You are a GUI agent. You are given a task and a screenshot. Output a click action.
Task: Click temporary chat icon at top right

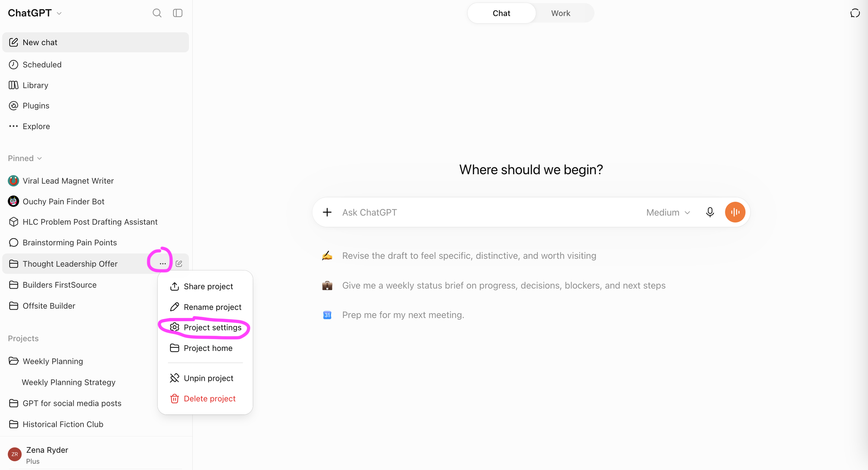click(855, 13)
